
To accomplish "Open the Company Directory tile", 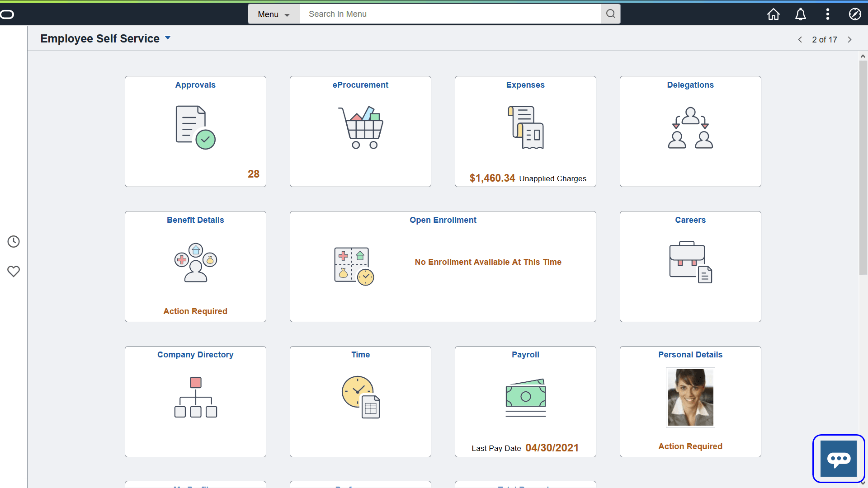I will tap(195, 401).
